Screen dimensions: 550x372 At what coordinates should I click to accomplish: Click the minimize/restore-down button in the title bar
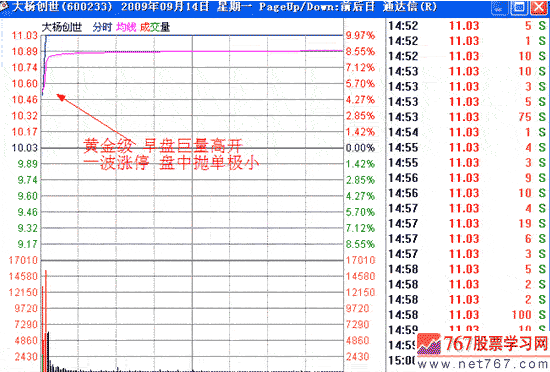pyautogui.click(x=498, y=7)
